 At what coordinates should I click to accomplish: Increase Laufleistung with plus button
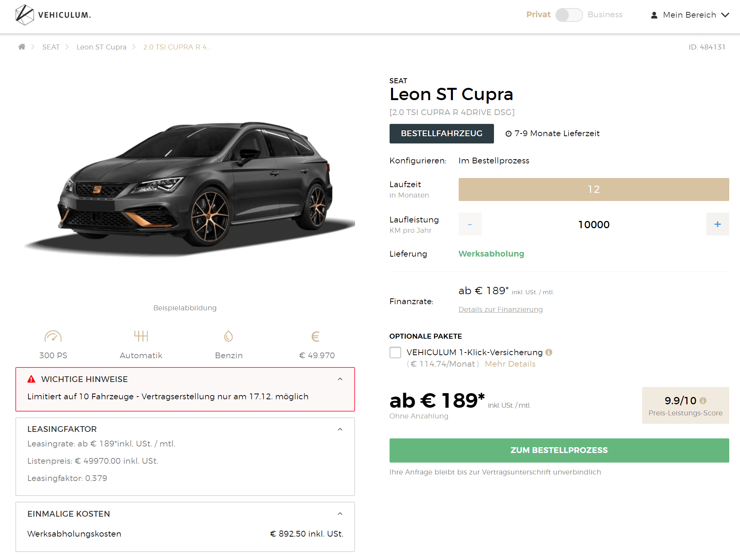(717, 224)
